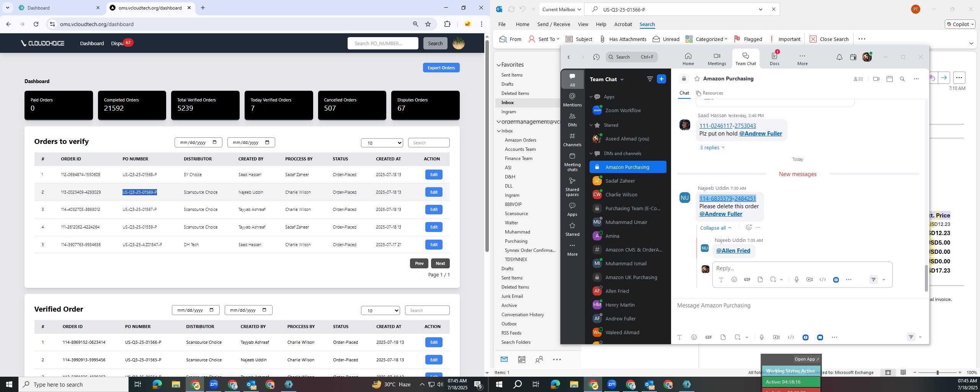The width and height of the screenshot is (980, 392).
Task: Open the emoji picker in the main message toolbar
Action: click(694, 337)
